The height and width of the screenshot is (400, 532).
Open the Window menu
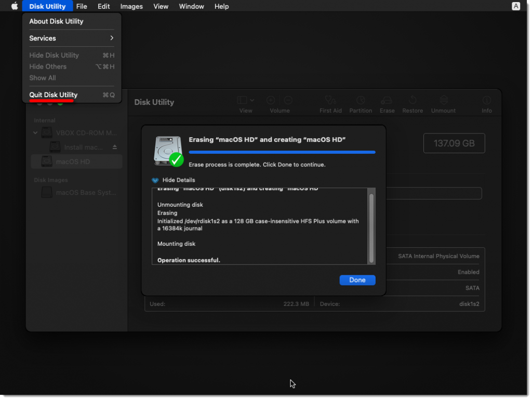click(x=191, y=6)
